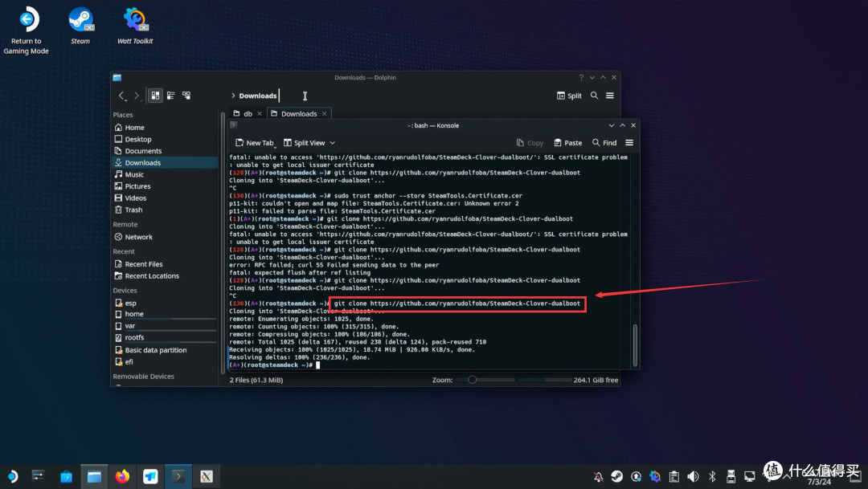868x489 pixels.
Task: Open volume control in system tray
Action: 693,476
